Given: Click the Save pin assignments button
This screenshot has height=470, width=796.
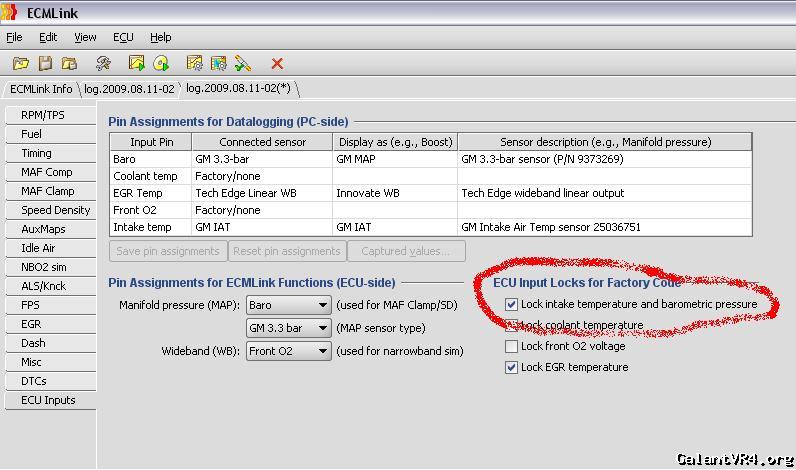Looking at the screenshot, I should coord(168,251).
